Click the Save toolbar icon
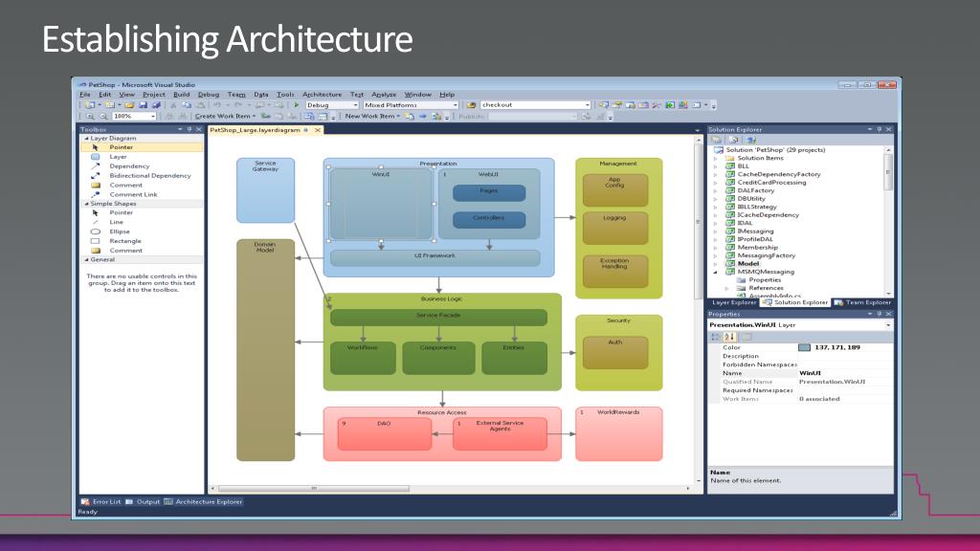The image size is (980, 551). (144, 105)
